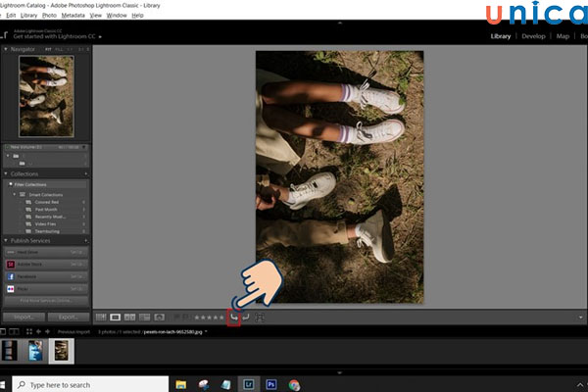
Task: Open Photoshop from Windows taskbar
Action: [271, 384]
